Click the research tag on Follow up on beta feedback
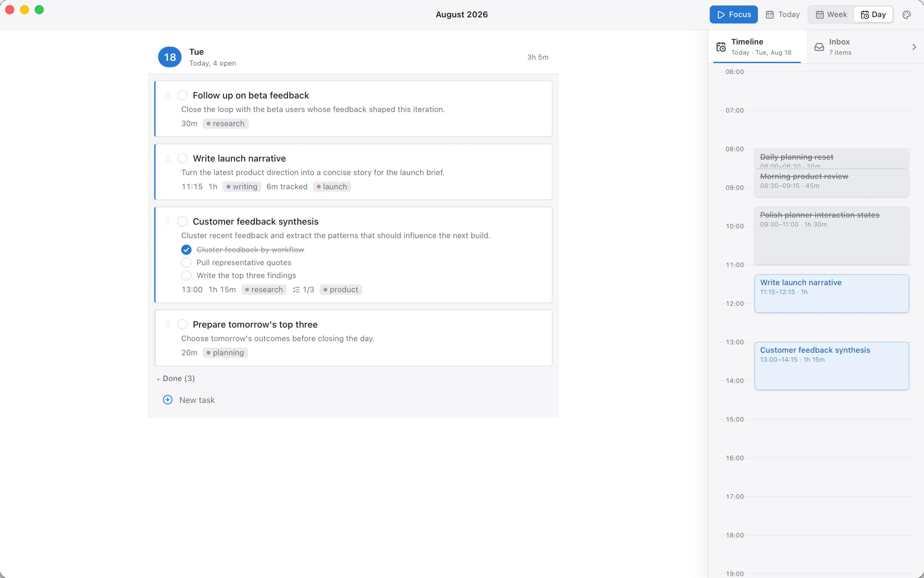 click(x=226, y=124)
